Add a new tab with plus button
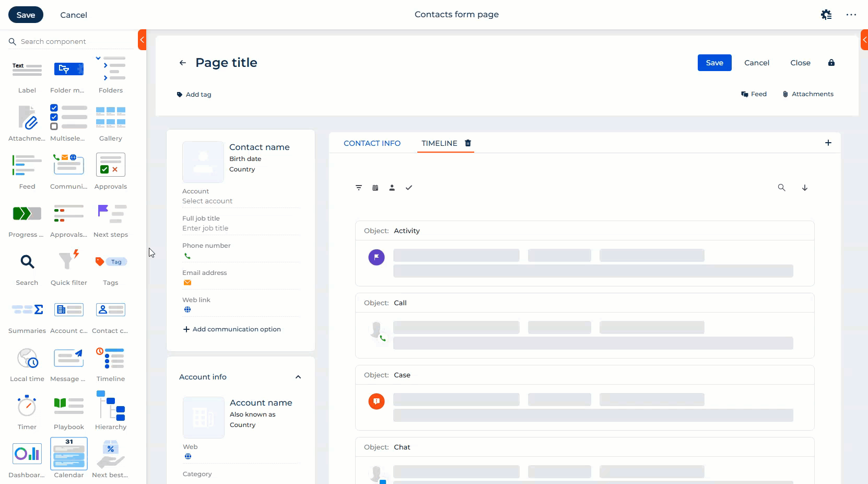This screenshot has width=868, height=484. coord(828,143)
